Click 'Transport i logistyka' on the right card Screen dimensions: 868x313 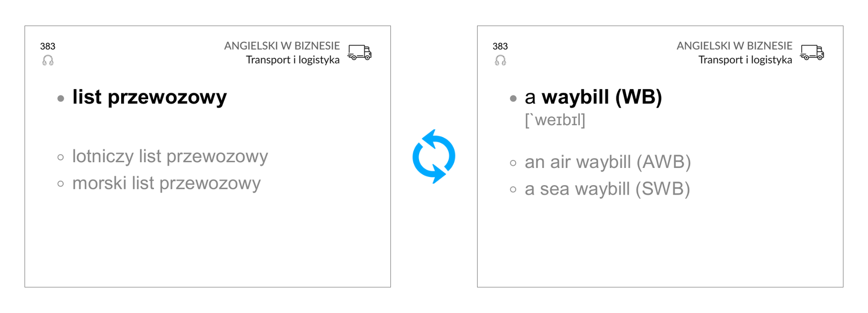coord(745,60)
